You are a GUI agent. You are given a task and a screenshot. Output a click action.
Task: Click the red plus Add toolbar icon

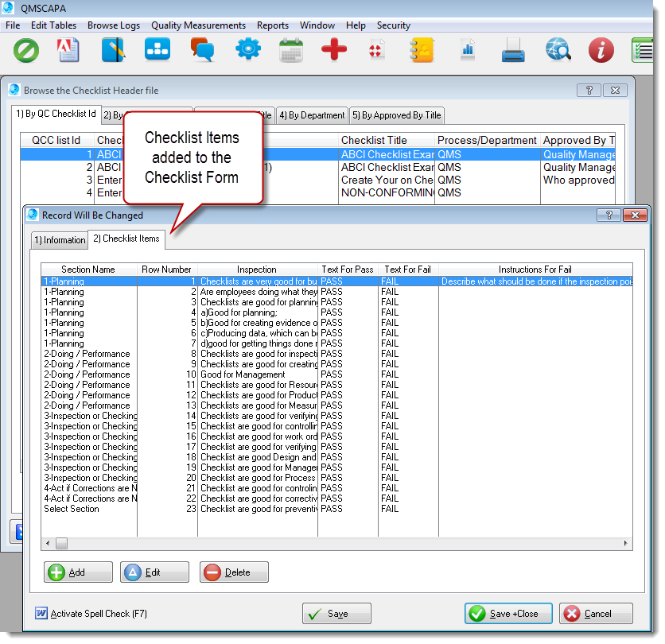(x=333, y=49)
